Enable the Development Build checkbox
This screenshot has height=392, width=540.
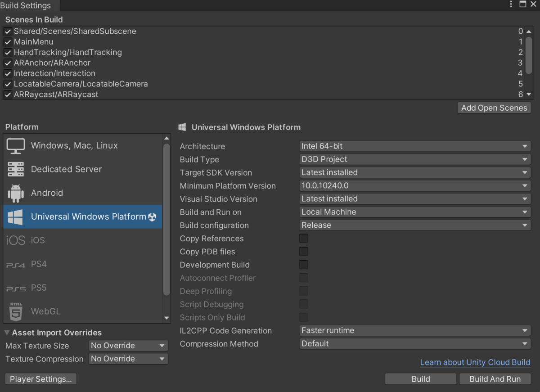(x=304, y=265)
